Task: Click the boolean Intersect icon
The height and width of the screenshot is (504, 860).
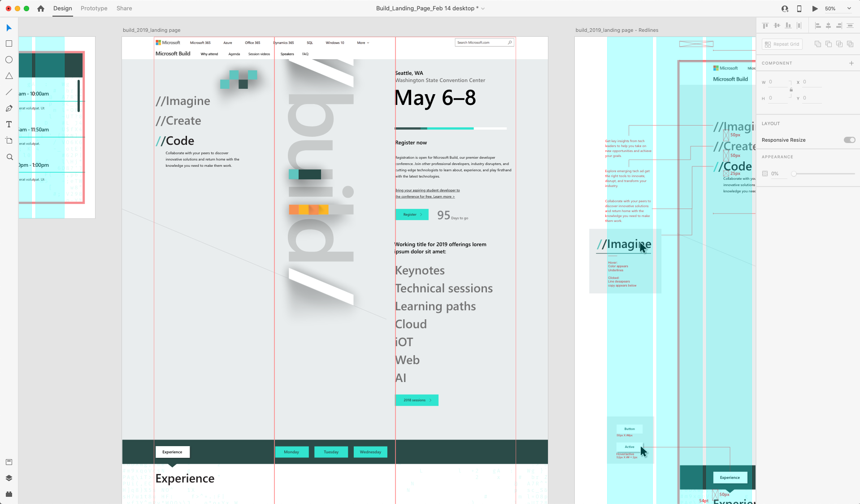Action: [x=839, y=44]
